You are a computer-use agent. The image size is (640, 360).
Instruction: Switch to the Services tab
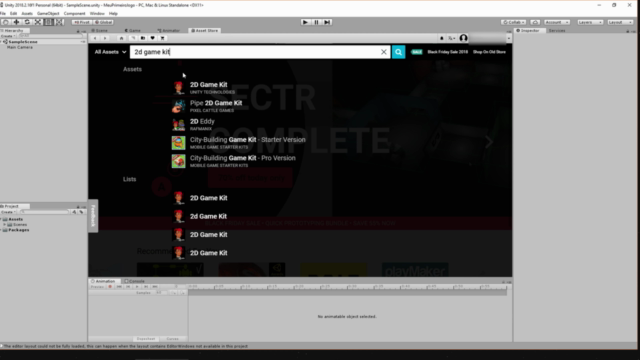557,31
